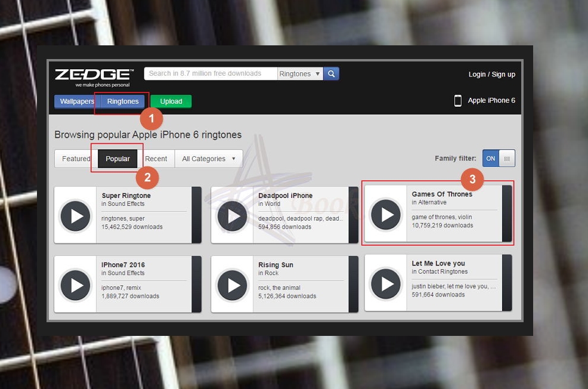
Task: Turn the Family filter ON side
Action: (x=491, y=158)
